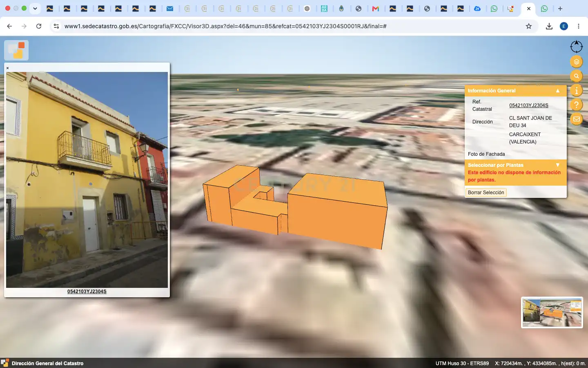The height and width of the screenshot is (368, 588).
Task: Go forward in browser history
Action: click(x=24, y=26)
